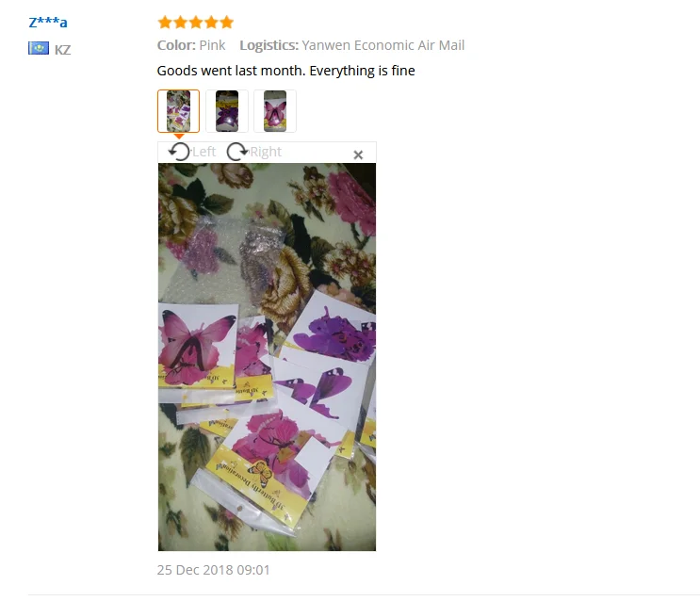Click the Kazakhstan flag icon
The width and height of the screenshot is (700, 601).
point(39,48)
